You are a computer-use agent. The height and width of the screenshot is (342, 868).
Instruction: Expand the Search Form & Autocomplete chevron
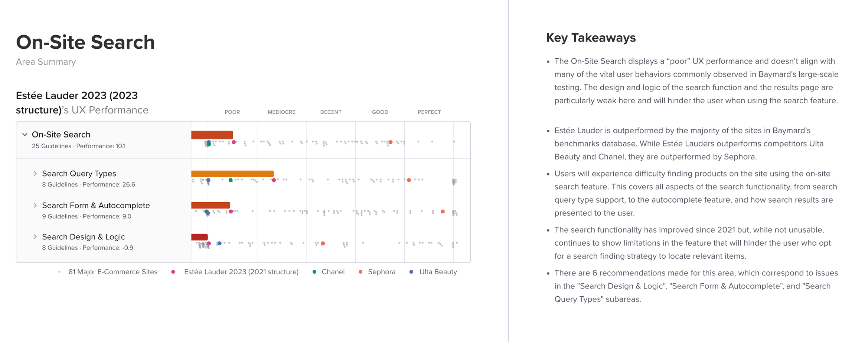click(x=35, y=205)
